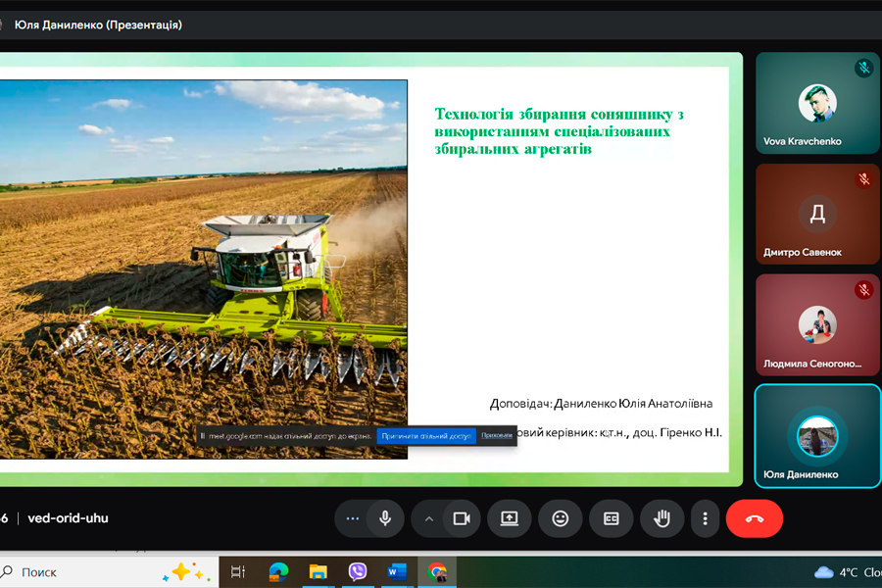Open audio settings three-dot menu
The height and width of the screenshot is (588, 882).
click(353, 518)
